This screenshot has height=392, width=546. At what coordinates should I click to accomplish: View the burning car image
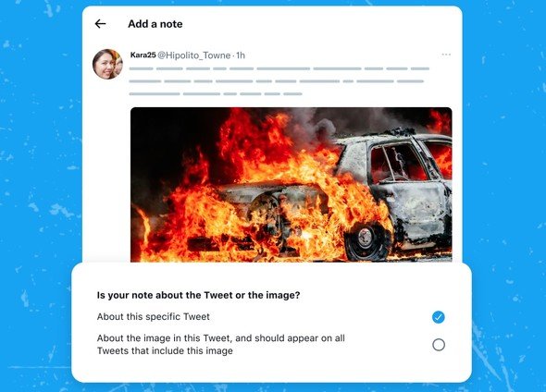click(x=292, y=185)
